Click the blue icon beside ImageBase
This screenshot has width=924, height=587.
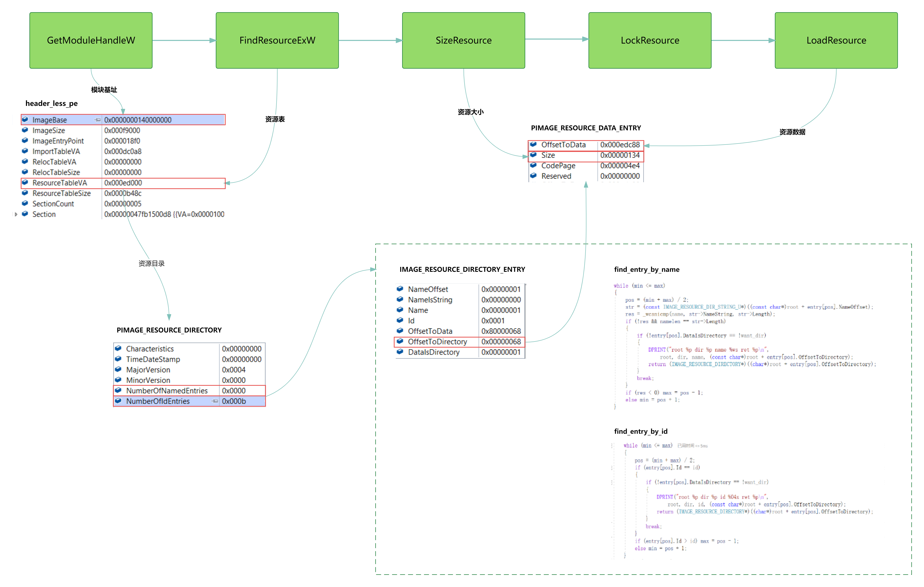[25, 120]
